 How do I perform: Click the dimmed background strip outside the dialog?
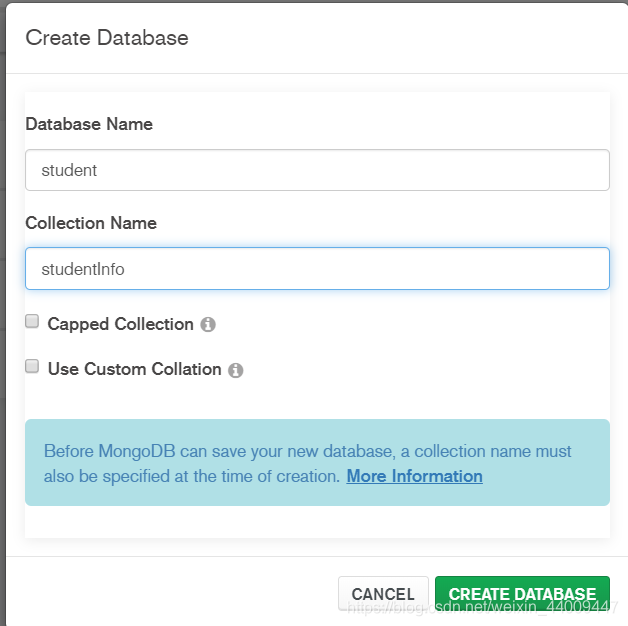pos(3,300)
